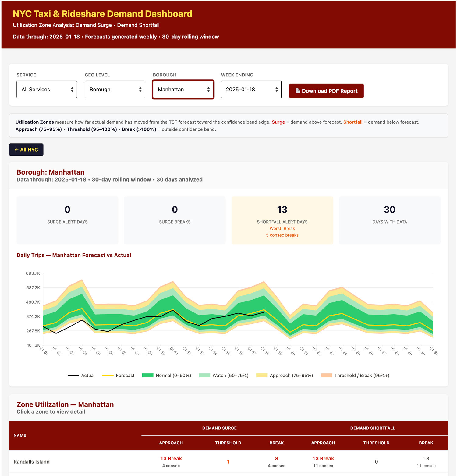Click the Daily Trips chart title
This screenshot has width=457, height=476.
pos(74,255)
